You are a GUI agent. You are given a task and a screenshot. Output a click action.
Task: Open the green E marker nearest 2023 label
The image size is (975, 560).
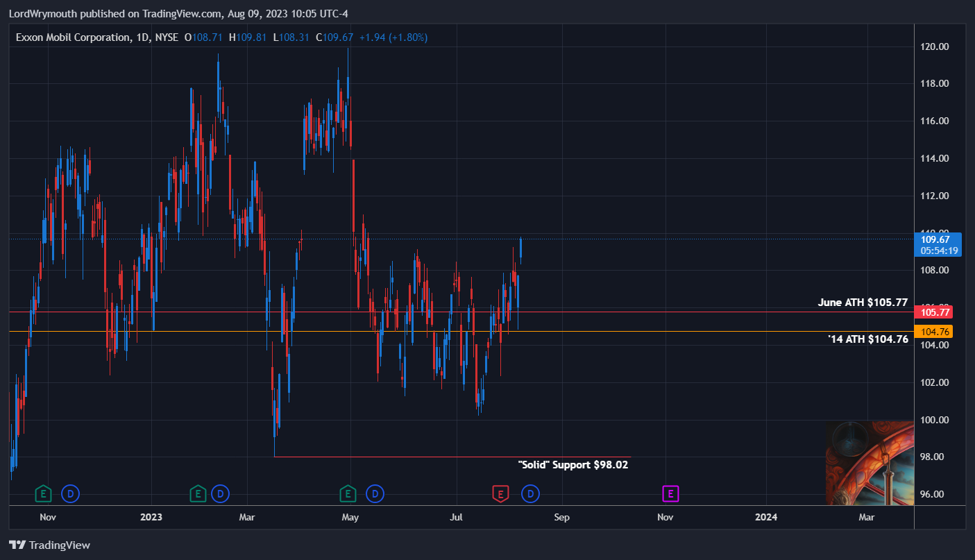tap(198, 494)
